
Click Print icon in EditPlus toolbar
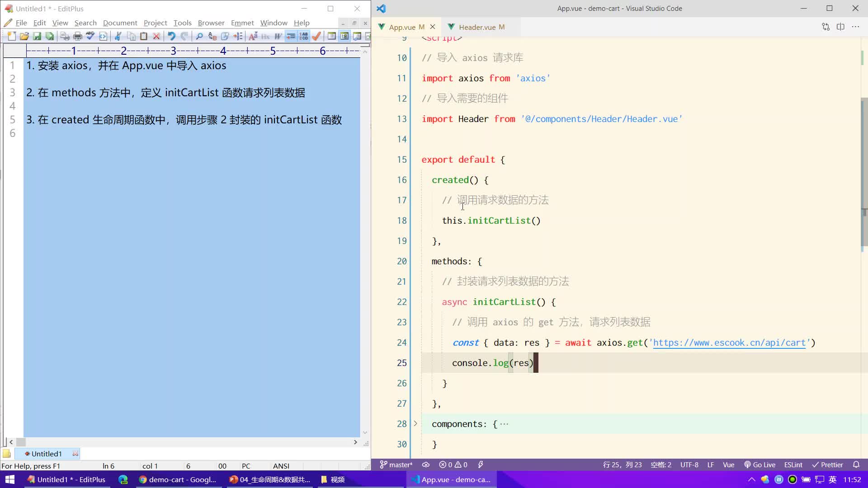(78, 36)
